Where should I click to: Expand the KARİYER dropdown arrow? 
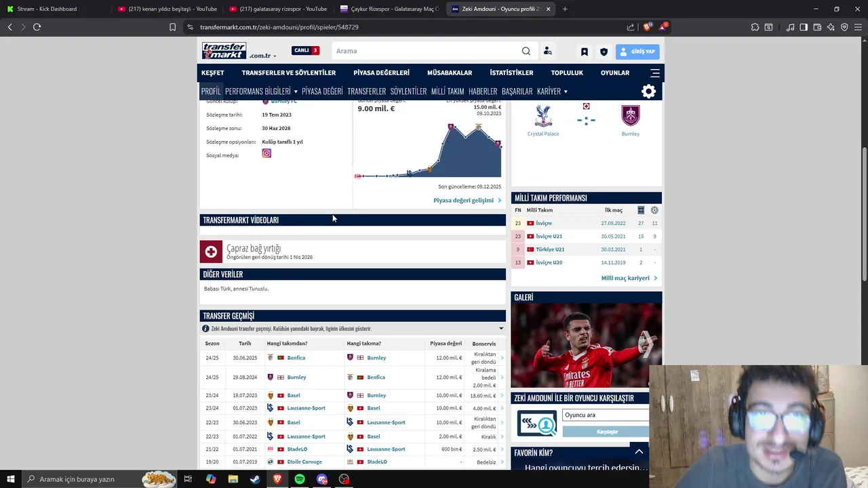pos(566,91)
